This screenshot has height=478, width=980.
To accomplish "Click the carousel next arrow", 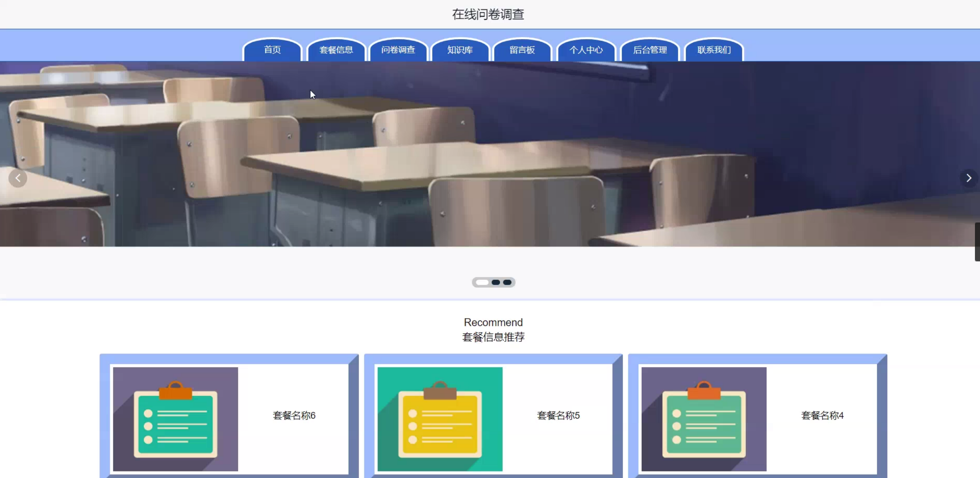I will click(968, 178).
